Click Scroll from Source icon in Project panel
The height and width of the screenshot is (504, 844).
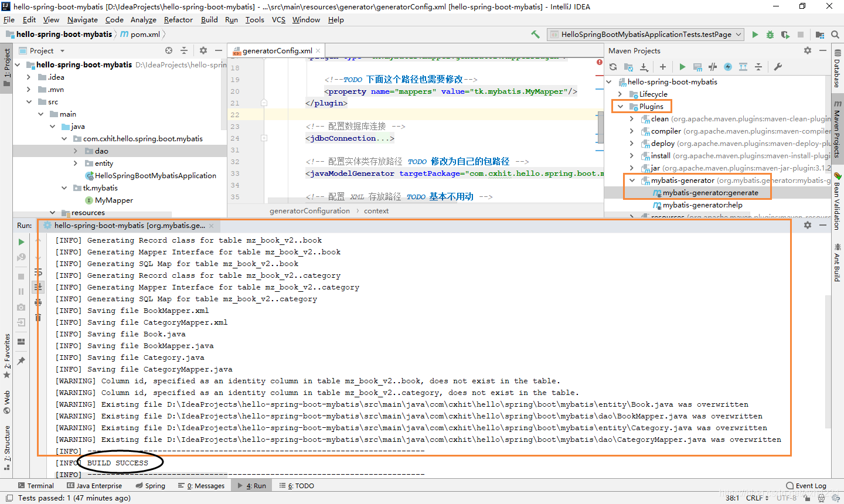169,50
